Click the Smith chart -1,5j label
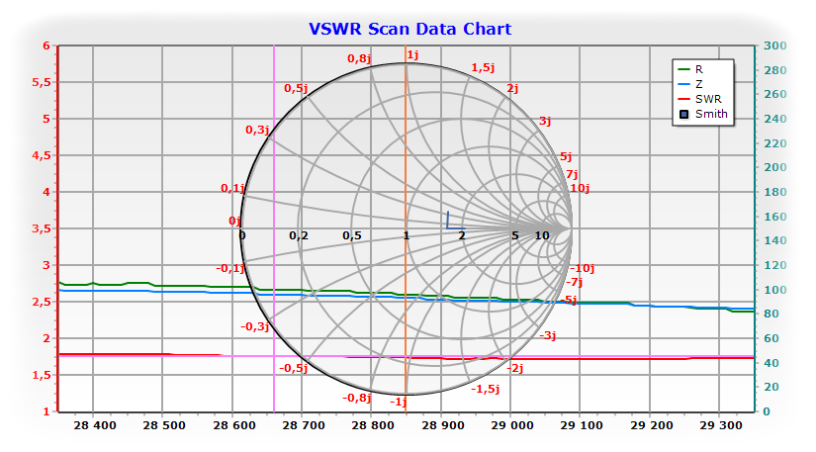The width and height of the screenshot is (816, 452). (486, 390)
